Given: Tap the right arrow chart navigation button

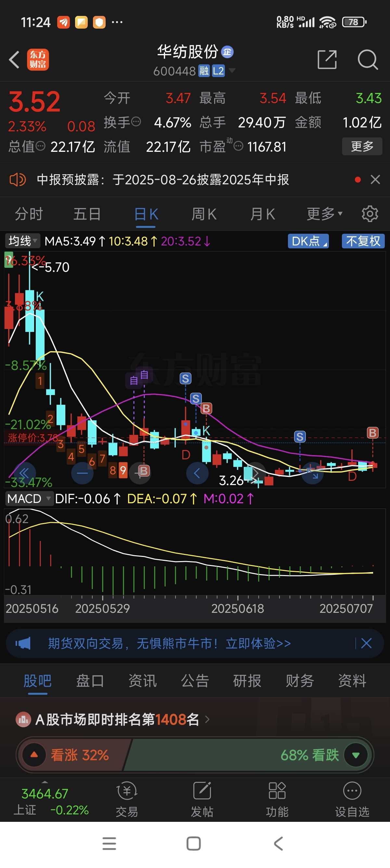Looking at the screenshot, I should (x=255, y=473).
